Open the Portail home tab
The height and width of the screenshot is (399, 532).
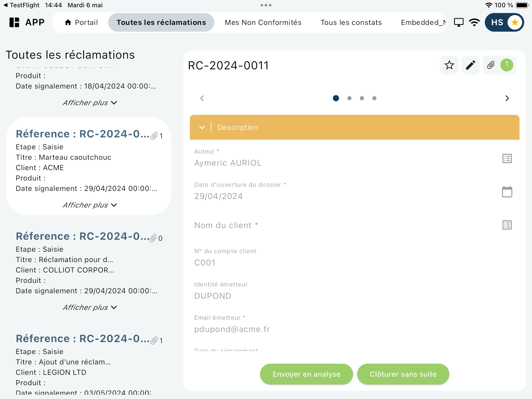coord(81,22)
